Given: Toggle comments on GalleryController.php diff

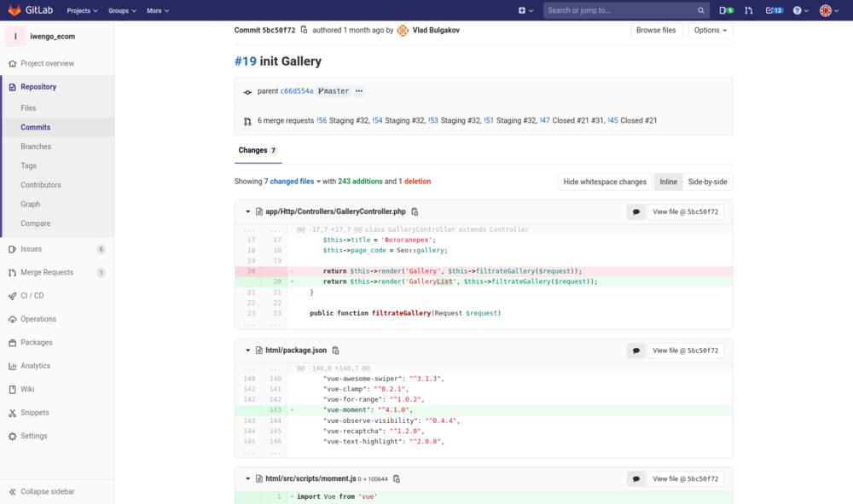Looking at the screenshot, I should click(635, 211).
